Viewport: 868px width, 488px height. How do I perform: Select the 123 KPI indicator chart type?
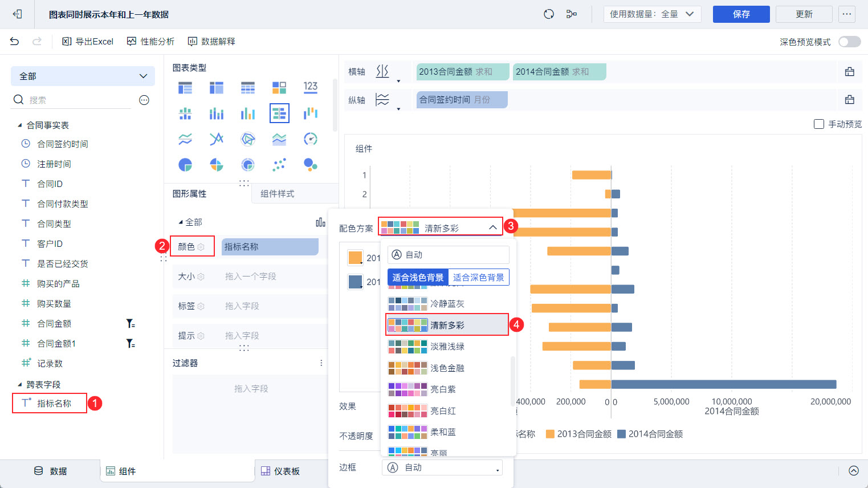(x=311, y=87)
